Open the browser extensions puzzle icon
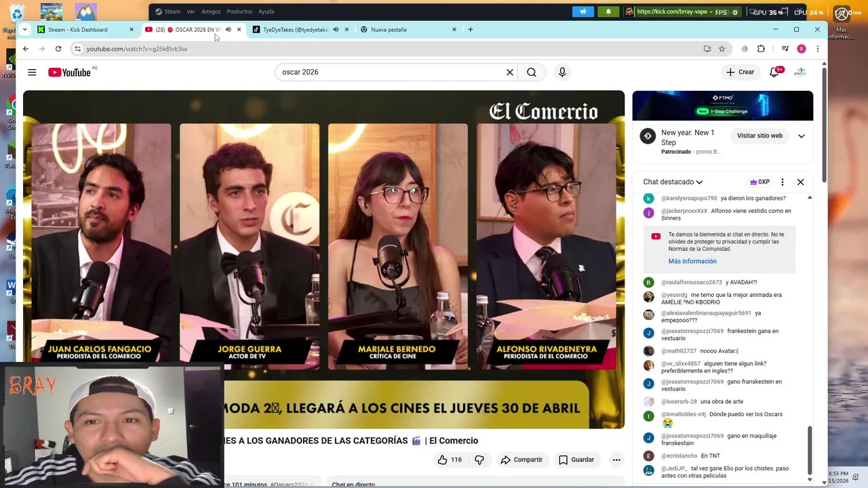The height and width of the screenshot is (488, 868). click(x=761, y=49)
